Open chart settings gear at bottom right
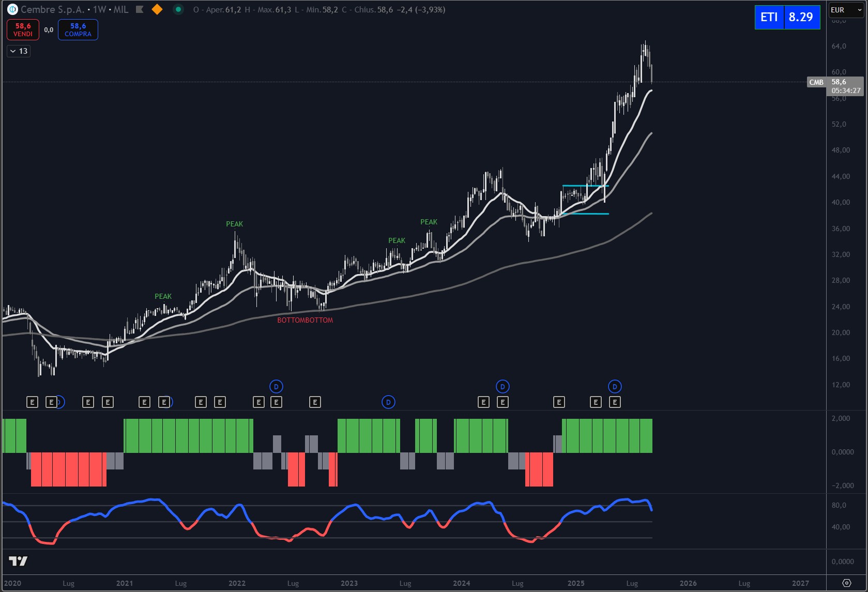The image size is (868, 592). click(846, 583)
